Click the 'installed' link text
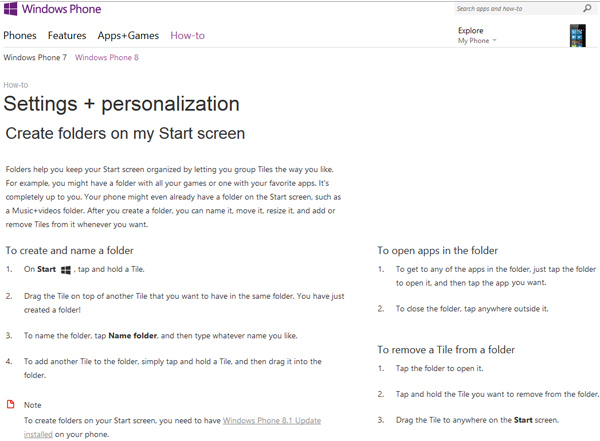Image resolution: width=600 pixels, height=441 pixels. click(38, 434)
